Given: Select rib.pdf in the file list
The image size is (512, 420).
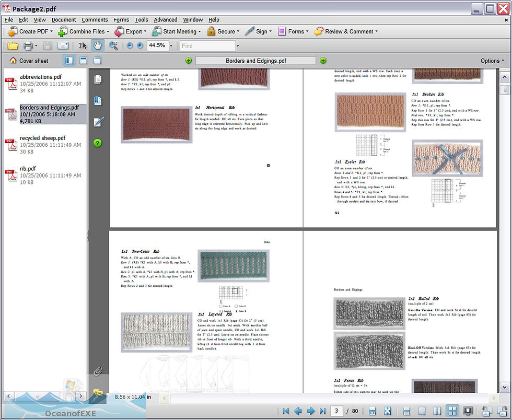Looking at the screenshot, I should tap(45, 176).
